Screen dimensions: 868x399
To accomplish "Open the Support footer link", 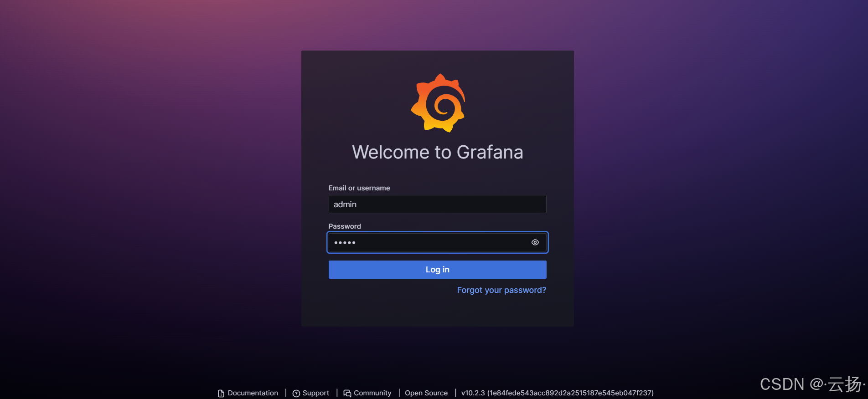I will [311, 393].
